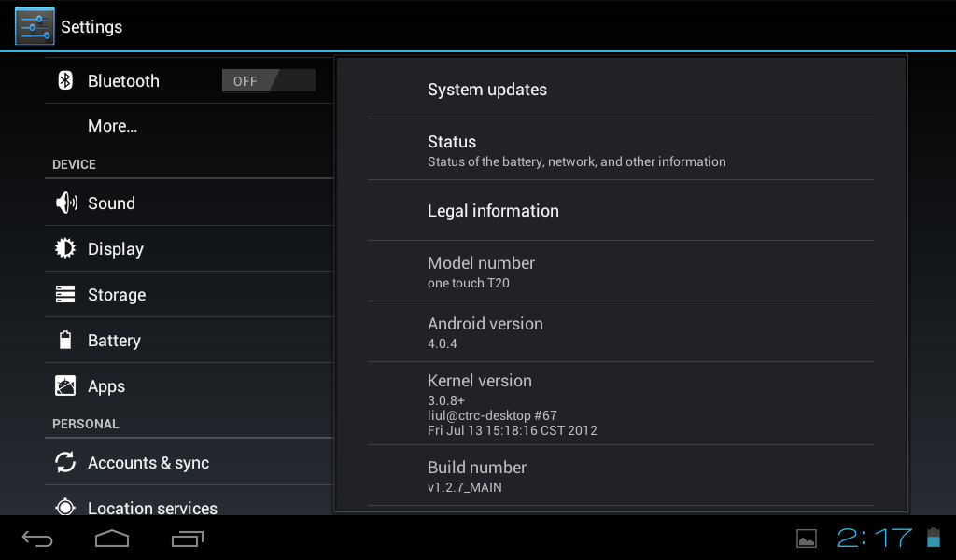Click the Location services icon
This screenshot has height=560, width=956.
point(65,508)
